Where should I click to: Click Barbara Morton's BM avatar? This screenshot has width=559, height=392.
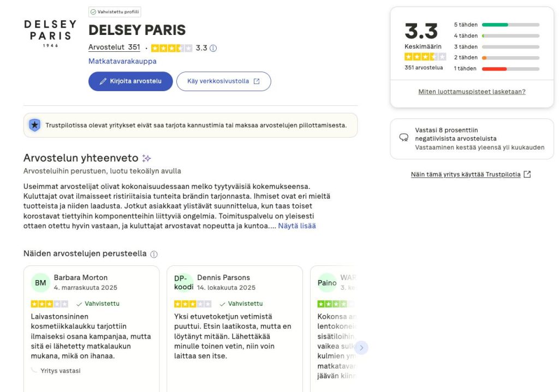(x=40, y=283)
